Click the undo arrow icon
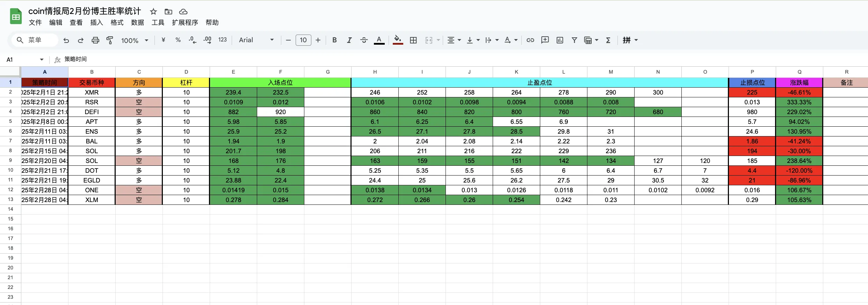 coord(66,40)
